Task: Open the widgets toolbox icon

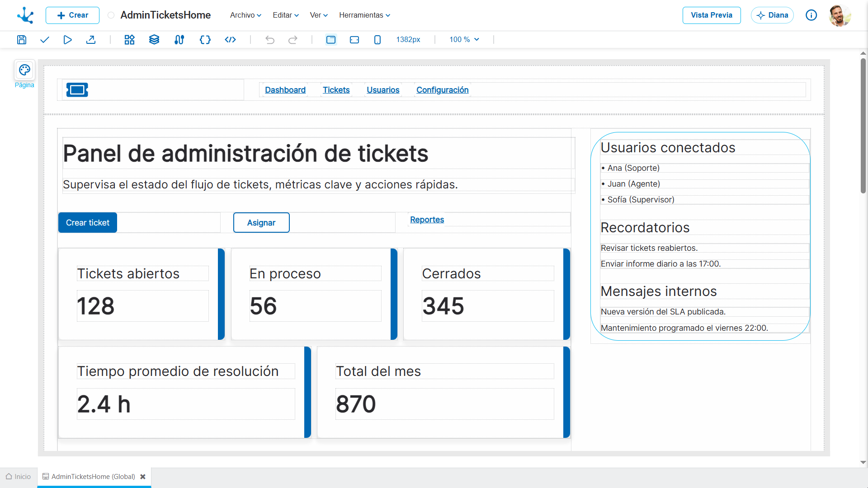Action: (x=129, y=40)
